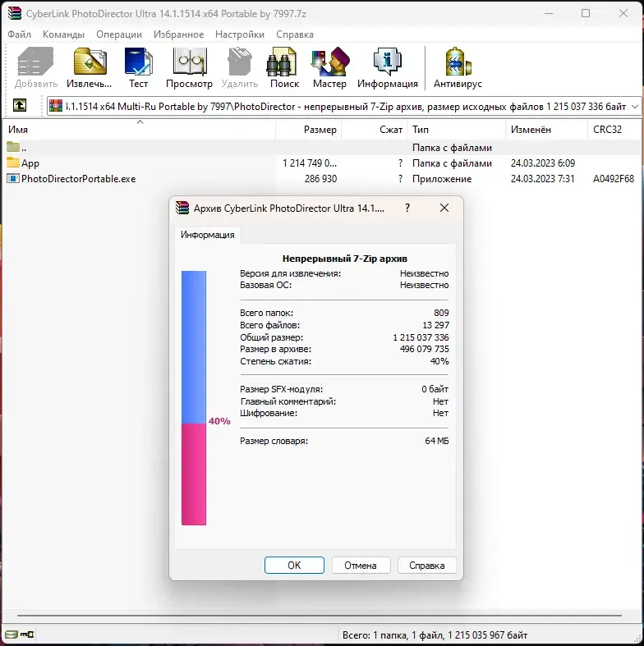Screen dimensions: 644x646
Task: Click the Размер в архиве value 496 079 735
Action: tap(424, 349)
